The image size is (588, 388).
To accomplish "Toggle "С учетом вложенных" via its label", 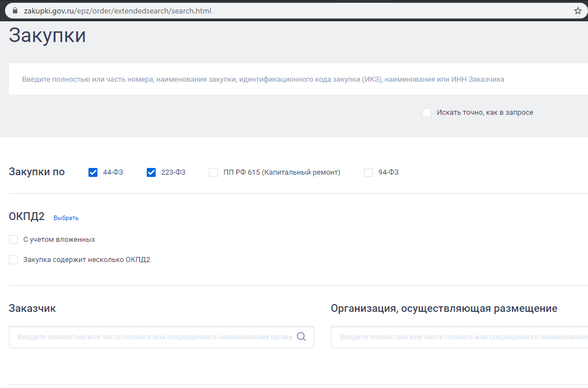I will (x=59, y=239).
